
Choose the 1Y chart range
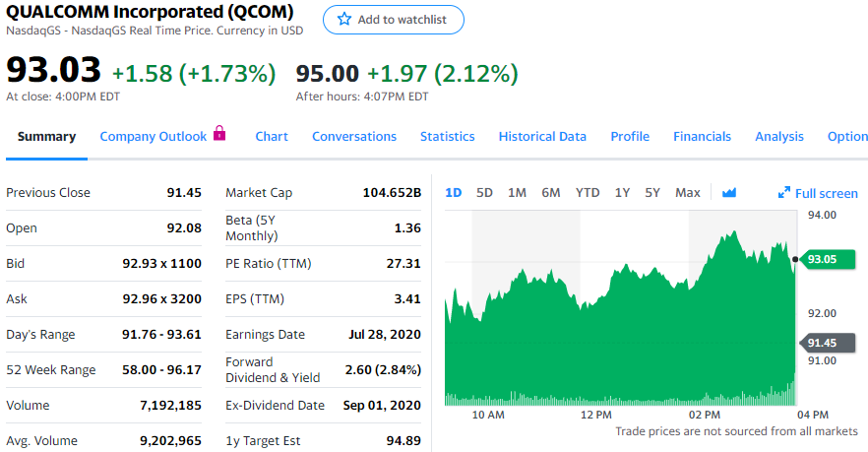pos(622,193)
